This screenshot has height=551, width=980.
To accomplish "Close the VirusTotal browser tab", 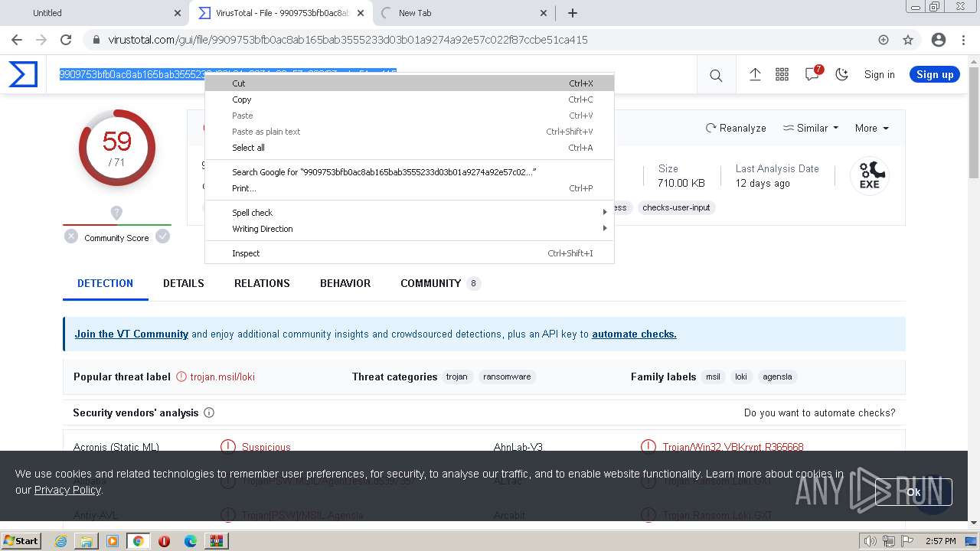I will click(360, 13).
